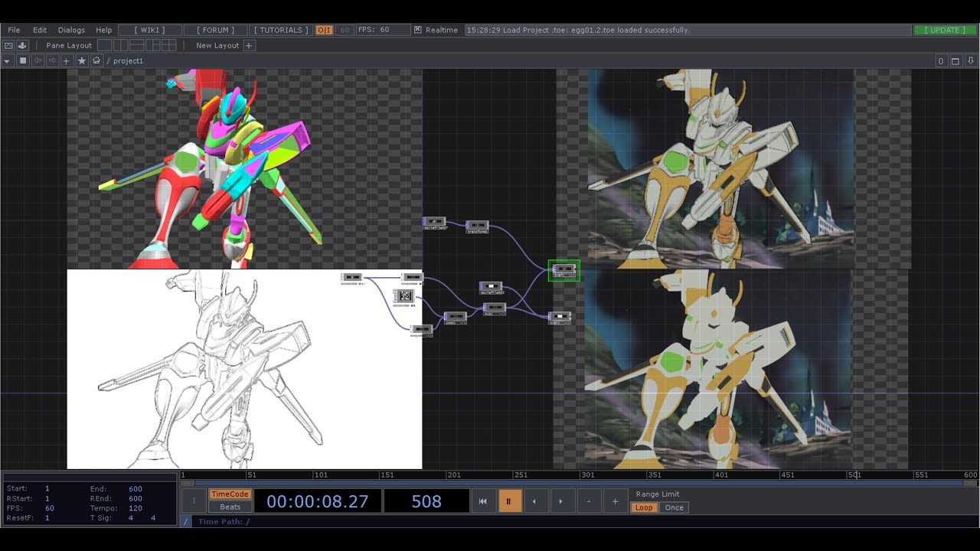Set range limit to Once
The width and height of the screenshot is (980, 551).
674,507
